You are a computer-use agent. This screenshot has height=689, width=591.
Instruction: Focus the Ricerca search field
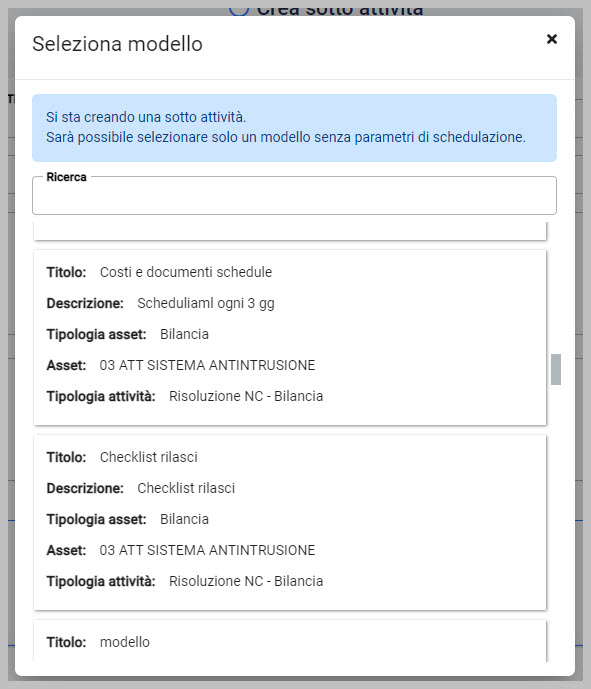tap(294, 196)
